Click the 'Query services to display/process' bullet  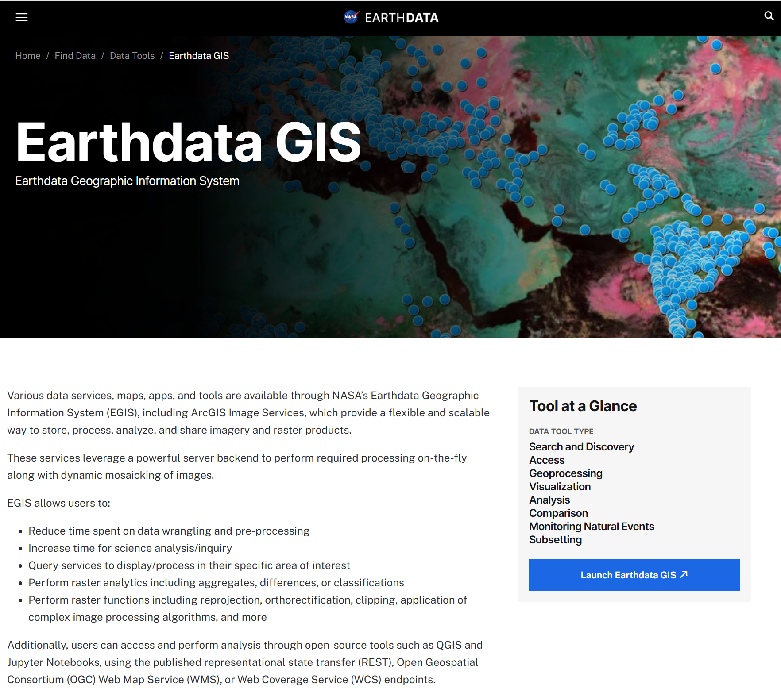point(189,565)
